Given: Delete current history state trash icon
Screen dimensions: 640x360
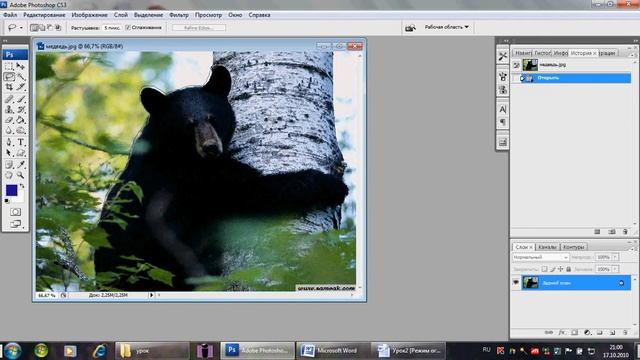Looking at the screenshot, I should coord(625,231).
